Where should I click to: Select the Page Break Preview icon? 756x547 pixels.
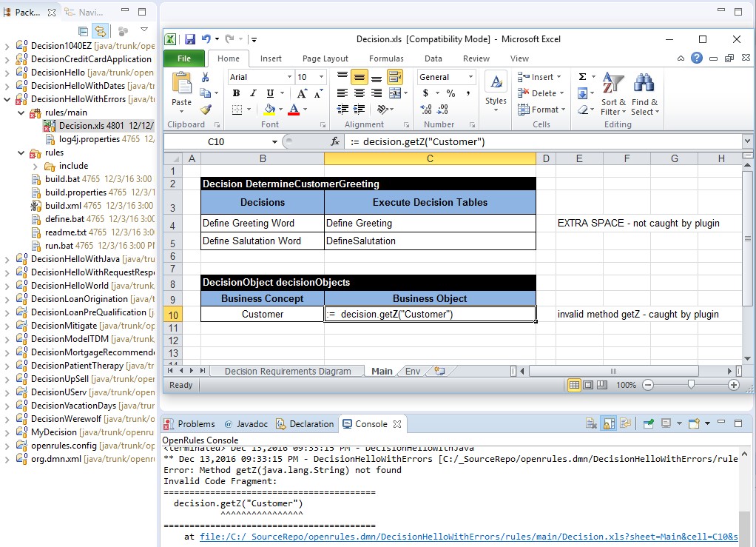602,385
